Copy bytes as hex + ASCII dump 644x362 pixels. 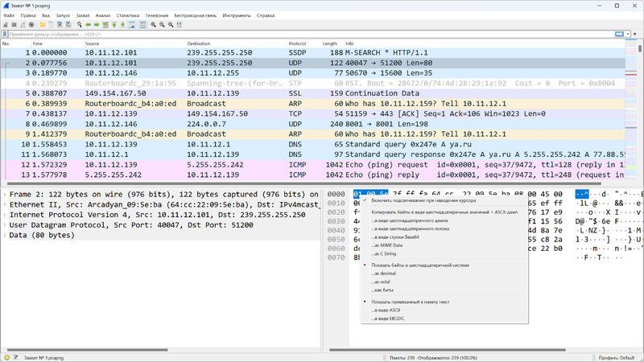[x=444, y=212]
